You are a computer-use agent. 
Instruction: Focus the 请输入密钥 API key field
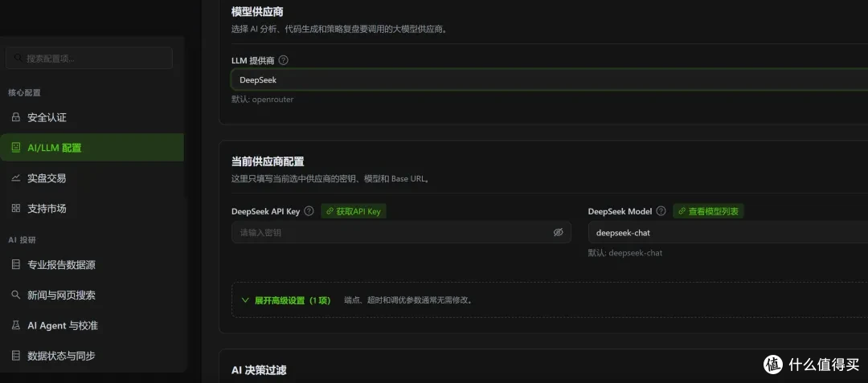(401, 232)
